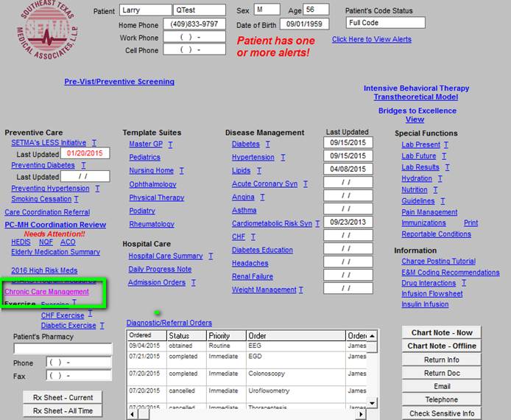The image size is (511, 420).
Task: Open Bridges to Excellence View link
Action: pyautogui.click(x=415, y=119)
